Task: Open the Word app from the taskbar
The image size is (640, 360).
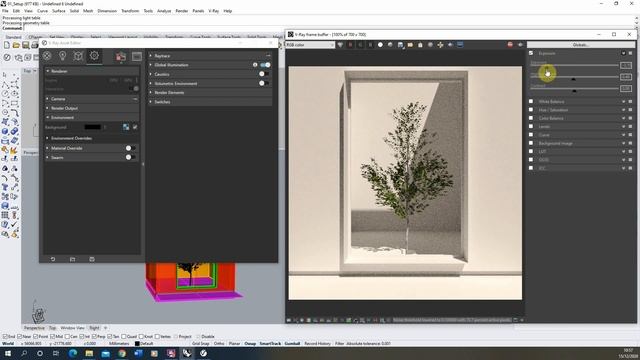Action: click(138, 353)
